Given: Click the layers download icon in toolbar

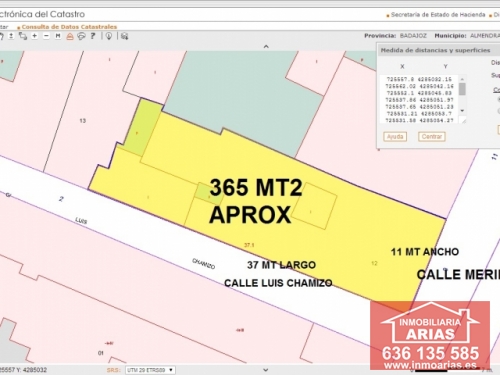Looking at the screenshot, I should coord(124,36).
